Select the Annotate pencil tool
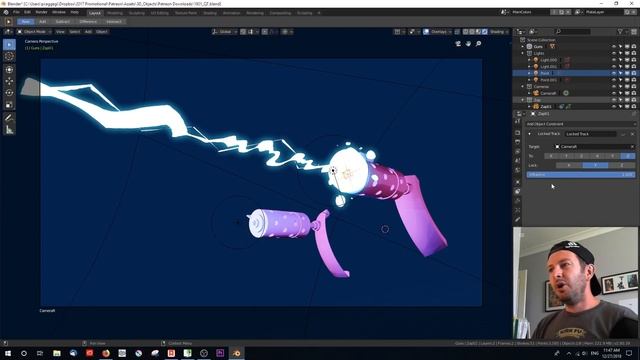 9,118
